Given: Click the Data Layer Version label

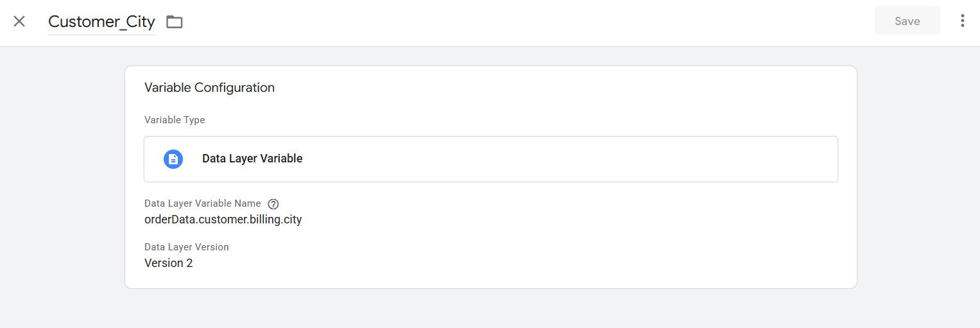Looking at the screenshot, I should click(x=186, y=247).
